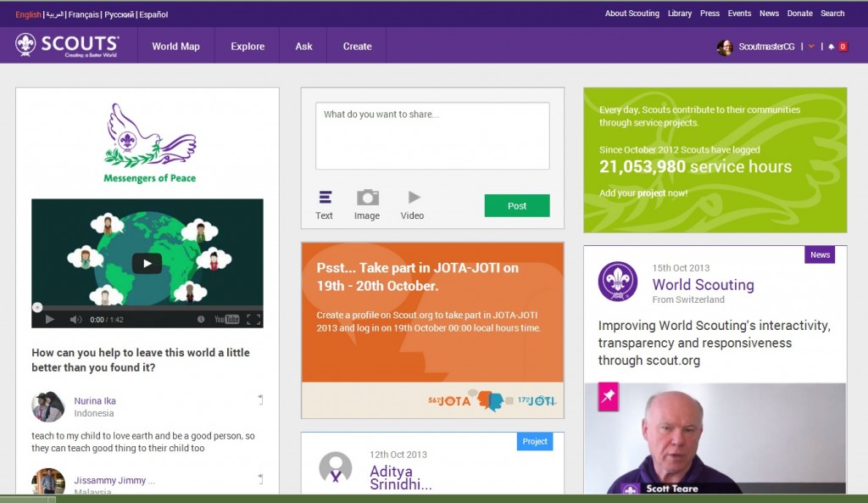The height and width of the screenshot is (503, 868).
Task: Open Nurina Ika's profile picture
Action: (x=48, y=406)
